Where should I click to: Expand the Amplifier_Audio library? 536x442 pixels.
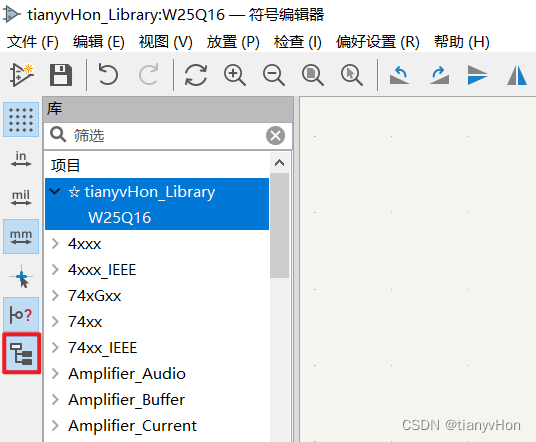point(55,374)
